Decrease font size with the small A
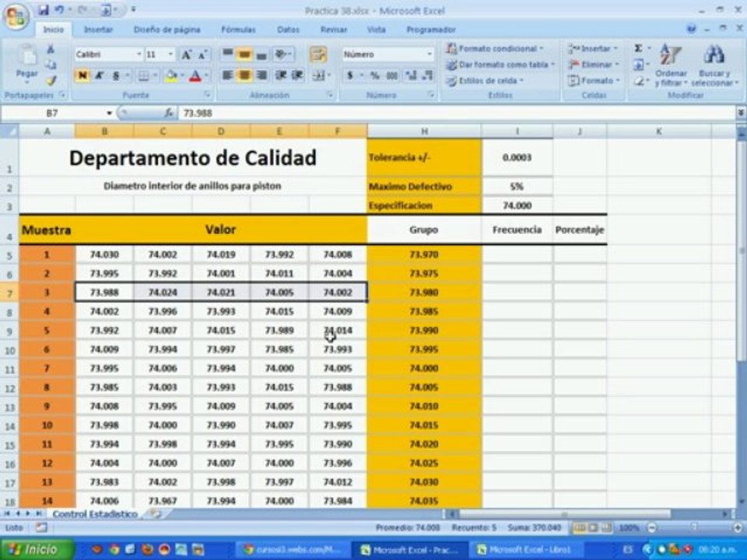The height and width of the screenshot is (560, 747). tap(202, 54)
